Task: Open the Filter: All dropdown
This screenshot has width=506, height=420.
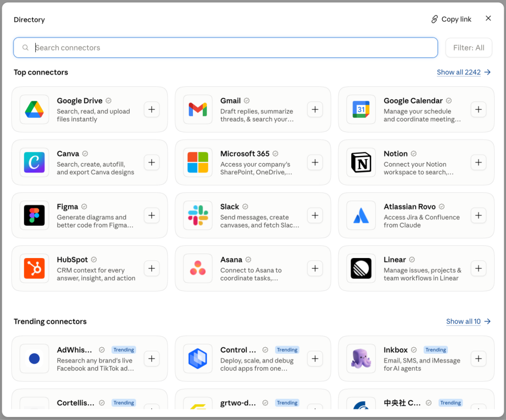Action: 468,48
